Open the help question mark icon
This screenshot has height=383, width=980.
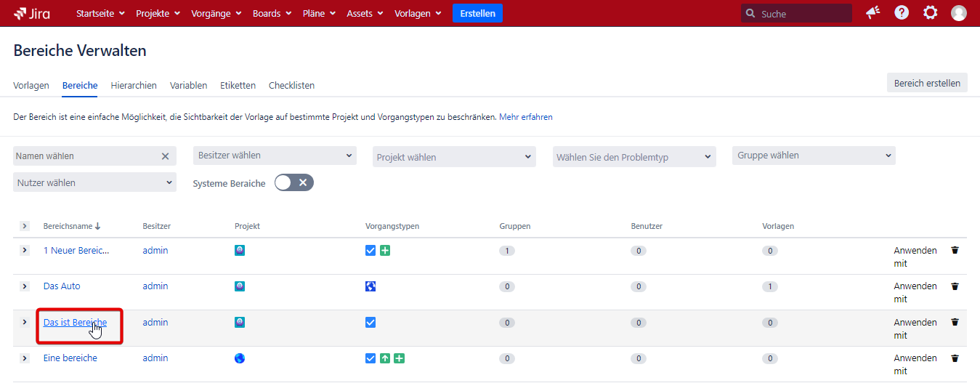[x=902, y=13]
